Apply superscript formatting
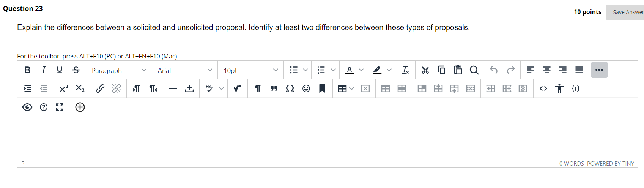644x188 pixels. (63, 88)
